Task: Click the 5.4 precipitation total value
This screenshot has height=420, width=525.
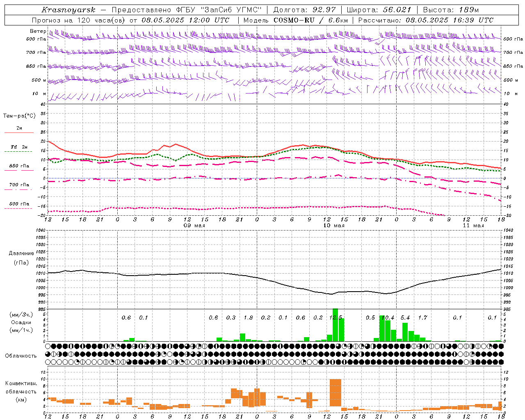Action: pos(405,317)
